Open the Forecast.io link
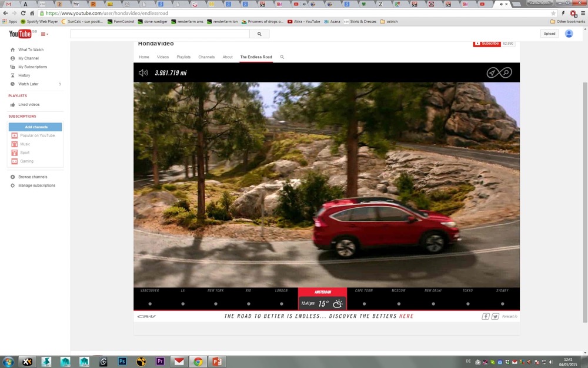The image size is (588, 368). (x=510, y=316)
